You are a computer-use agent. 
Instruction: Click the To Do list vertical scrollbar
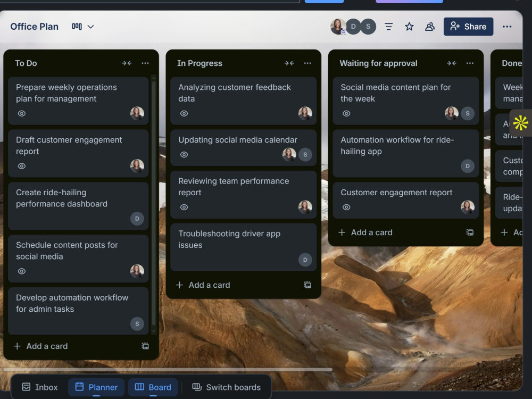154,203
